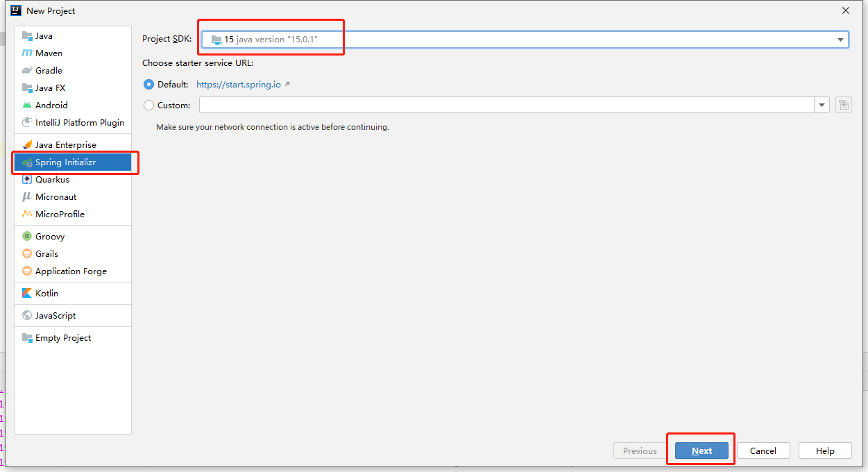The width and height of the screenshot is (868, 472).
Task: Click the 'Project SDK:' label
Action: (x=167, y=39)
